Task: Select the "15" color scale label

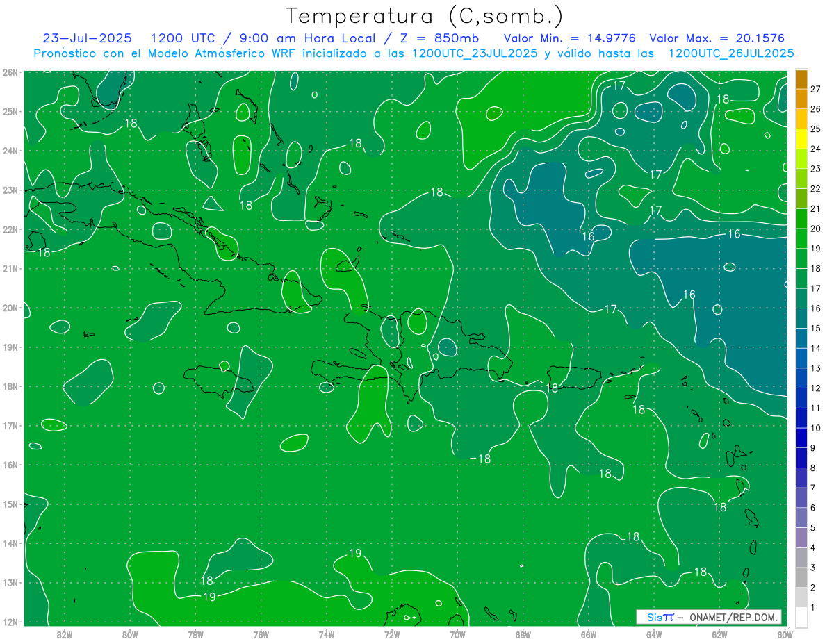Action: coord(816,328)
